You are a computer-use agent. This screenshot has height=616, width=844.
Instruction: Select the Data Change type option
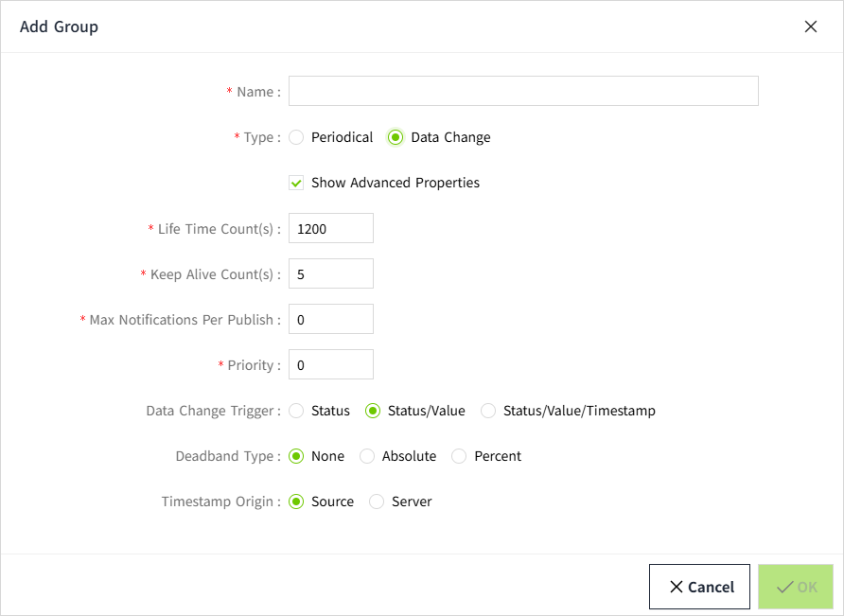[396, 137]
